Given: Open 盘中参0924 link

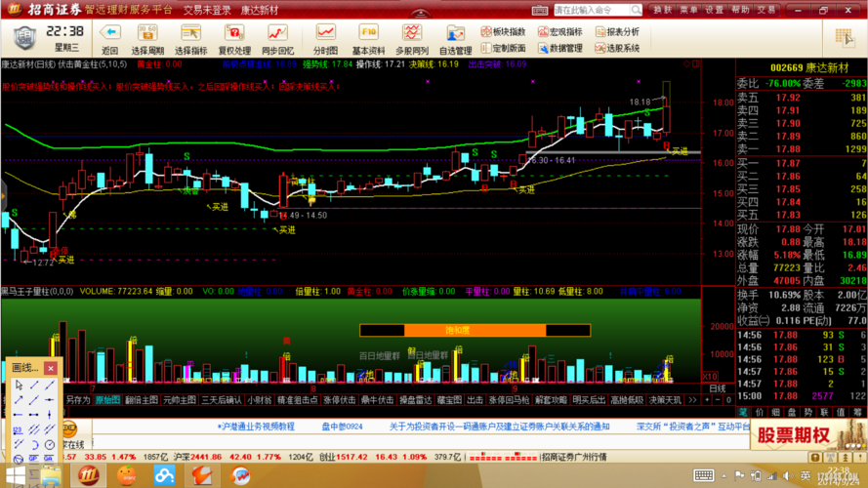Looking at the screenshot, I should pyautogui.click(x=342, y=427).
